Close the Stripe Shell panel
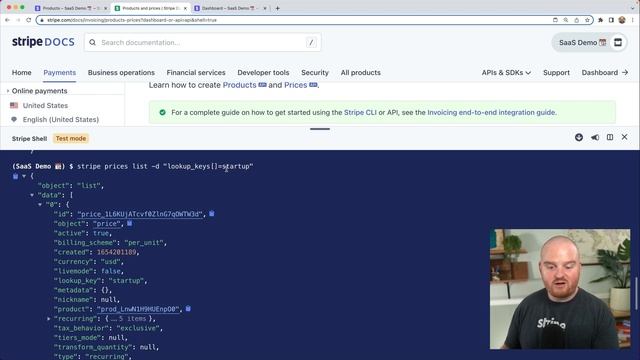 624,137
